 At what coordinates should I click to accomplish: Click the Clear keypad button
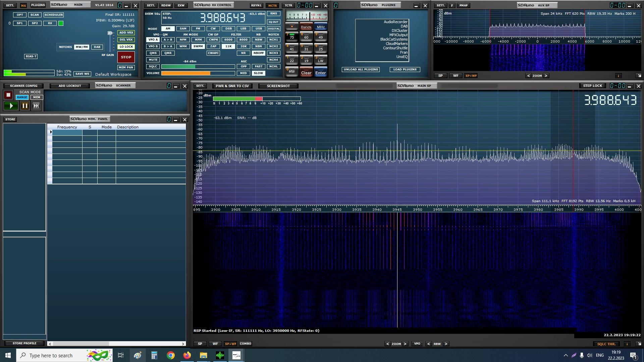[306, 73]
